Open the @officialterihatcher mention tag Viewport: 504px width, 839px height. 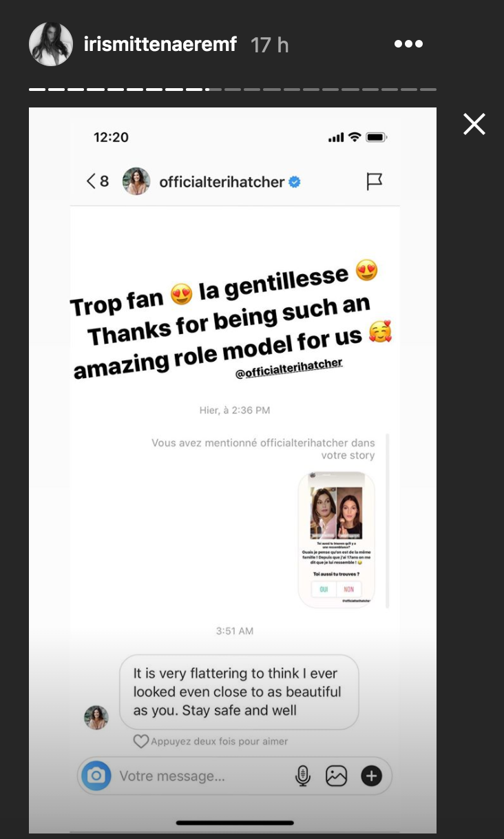click(288, 368)
